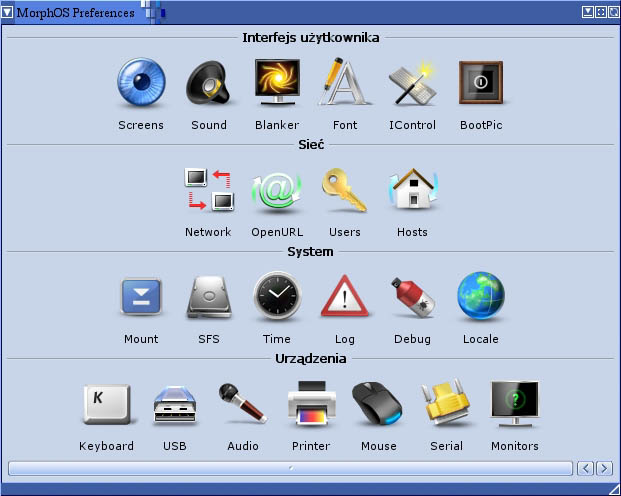The height and width of the screenshot is (496, 621).
Task: Click the MorphOS Preferences window title
Action: click(76, 13)
